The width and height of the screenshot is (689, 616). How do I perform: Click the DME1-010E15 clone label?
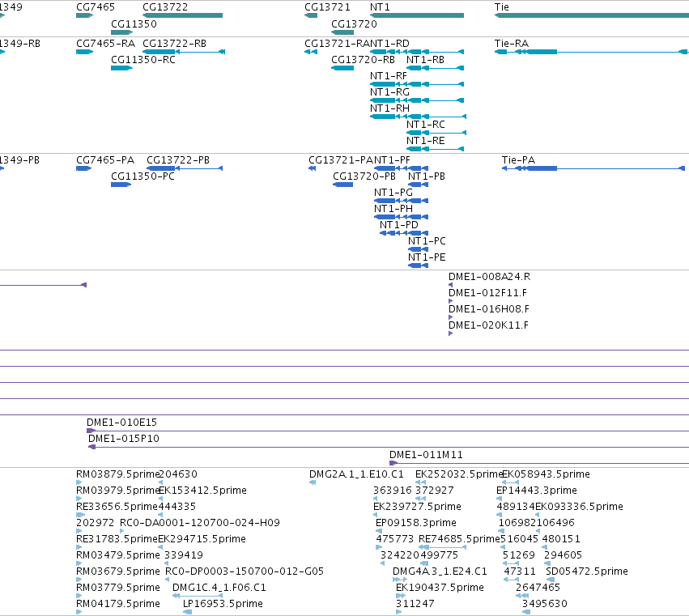coord(121,423)
